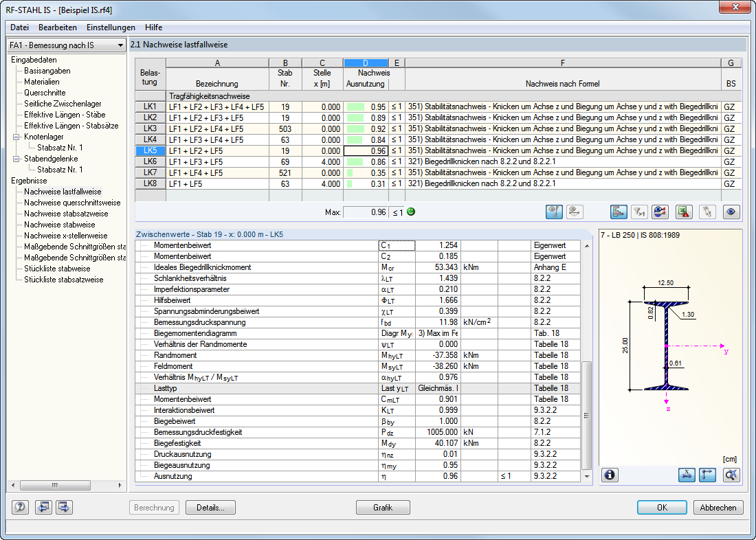The image size is (756, 540).
Task: Click the details panel scroll-up arrow
Action: (x=587, y=246)
